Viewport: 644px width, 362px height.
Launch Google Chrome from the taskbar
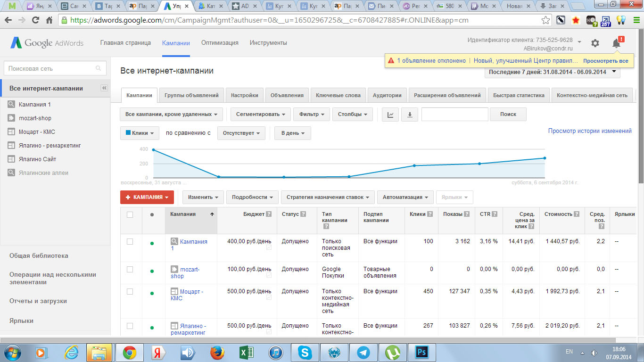tap(130, 353)
